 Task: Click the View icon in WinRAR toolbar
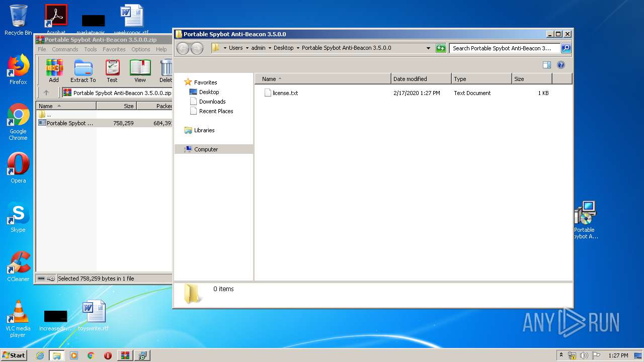140,71
